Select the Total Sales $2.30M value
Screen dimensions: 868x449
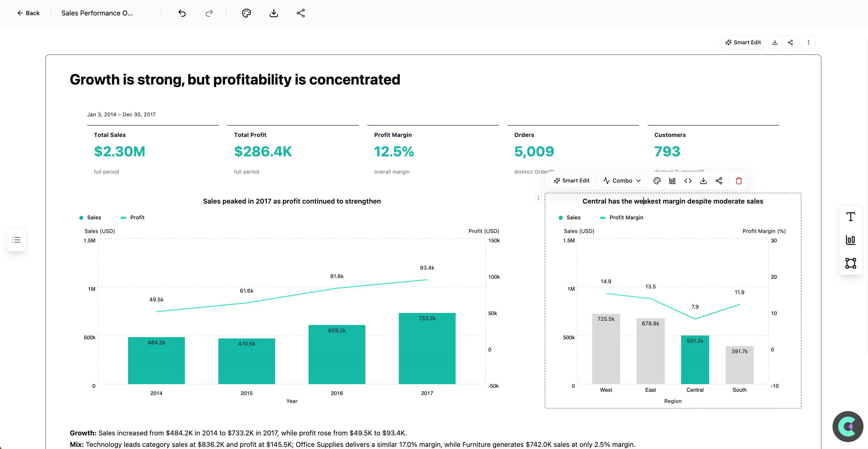point(120,152)
